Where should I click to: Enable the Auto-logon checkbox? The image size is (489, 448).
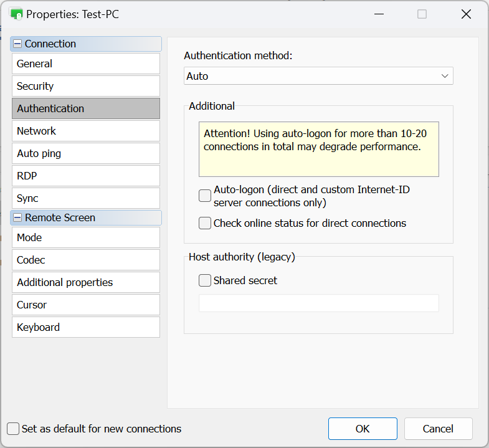click(205, 196)
